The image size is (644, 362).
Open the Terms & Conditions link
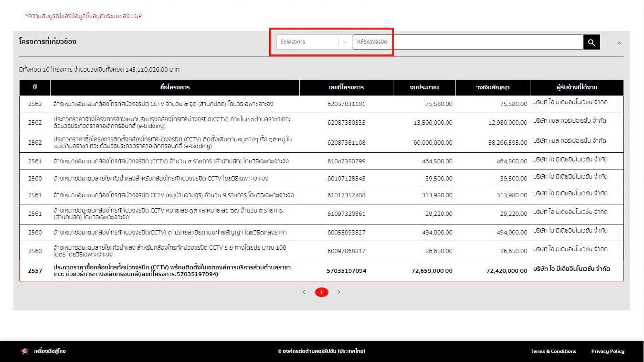553,351
